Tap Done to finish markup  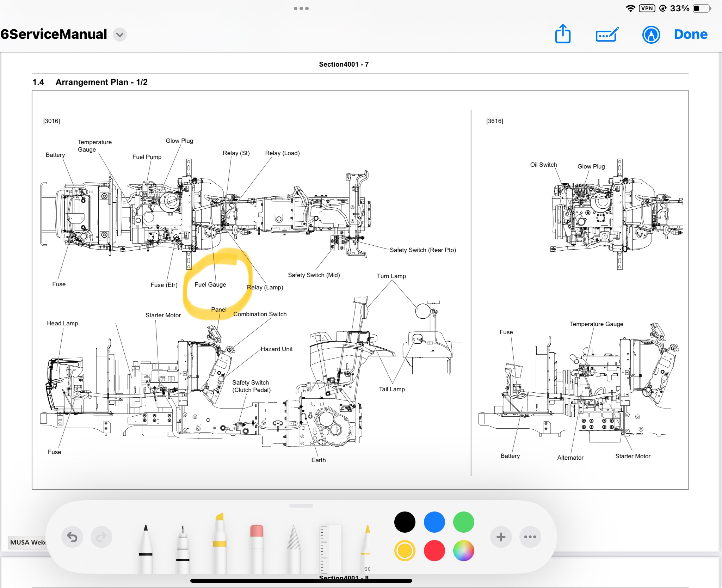[x=690, y=34]
